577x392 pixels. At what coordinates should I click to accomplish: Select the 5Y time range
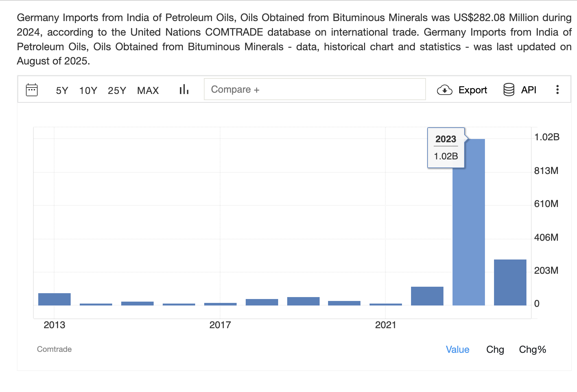pos(62,90)
